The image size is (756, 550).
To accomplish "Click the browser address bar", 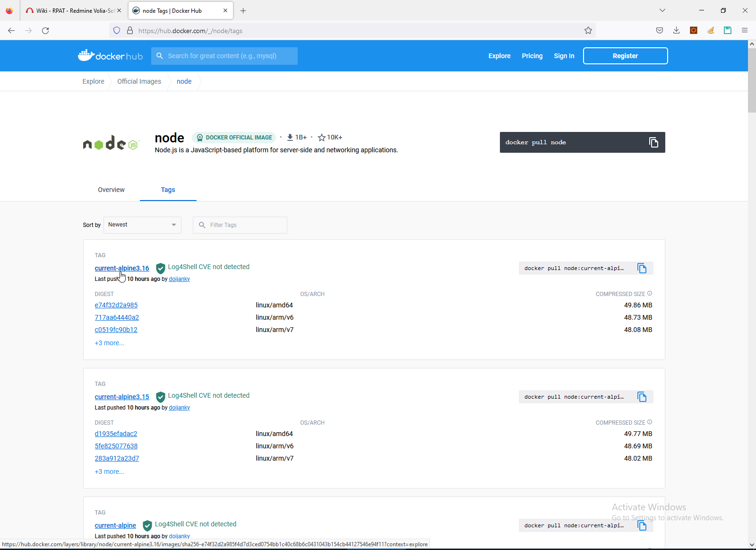I will point(352,31).
